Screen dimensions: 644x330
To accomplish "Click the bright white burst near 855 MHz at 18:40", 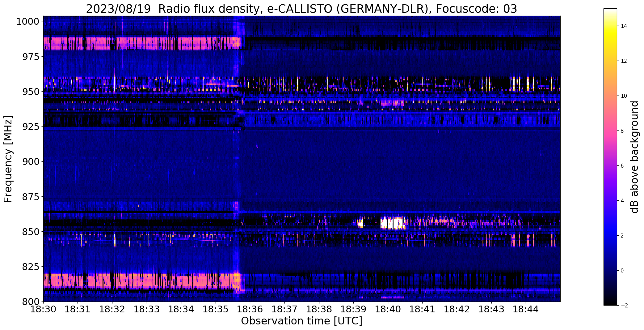I will point(393,223).
